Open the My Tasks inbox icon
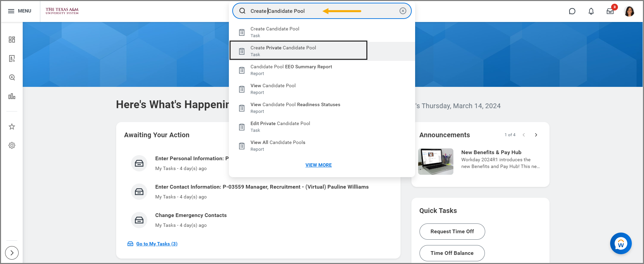The image size is (644, 264). click(x=610, y=11)
